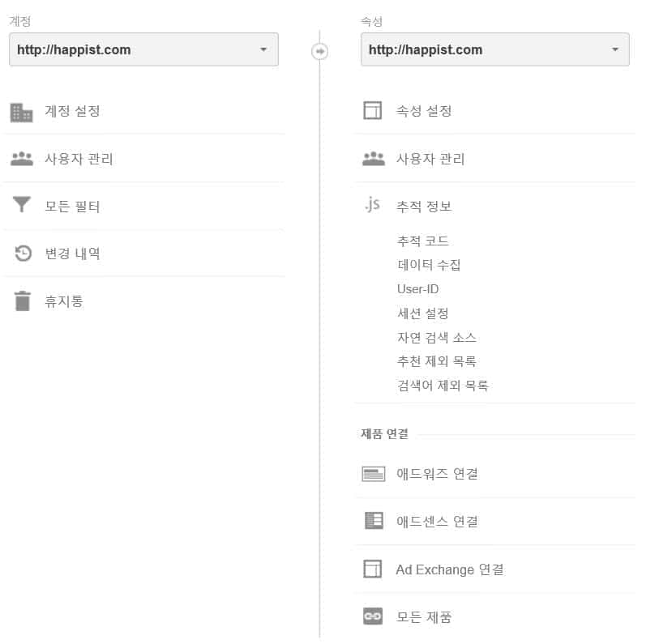The image size is (659, 644).
Task: Click the 모든 제품 chain-link icon
Action: point(373,616)
